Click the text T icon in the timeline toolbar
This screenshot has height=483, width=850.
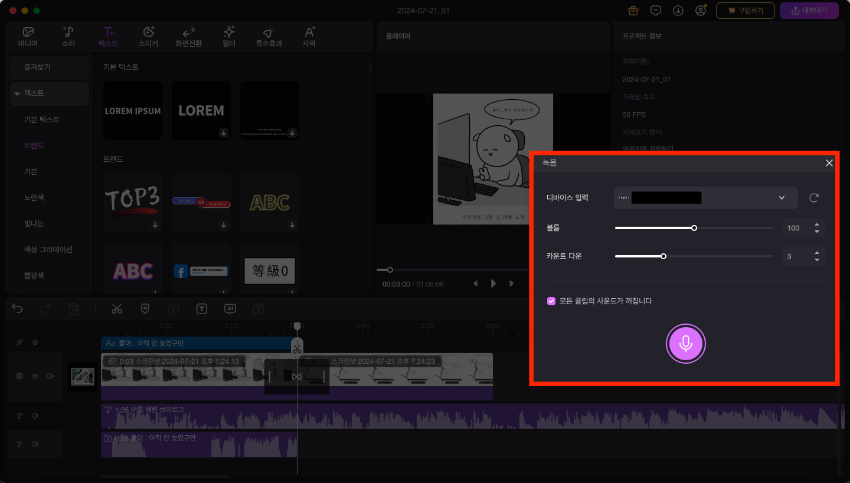[x=202, y=309]
